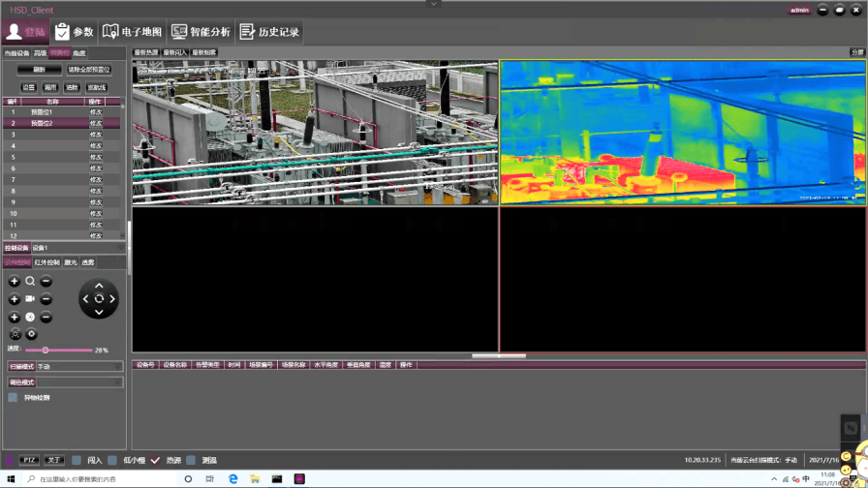Switch to the 红外控制 infrared control tab
This screenshot has width=868, height=488.
[x=46, y=262]
